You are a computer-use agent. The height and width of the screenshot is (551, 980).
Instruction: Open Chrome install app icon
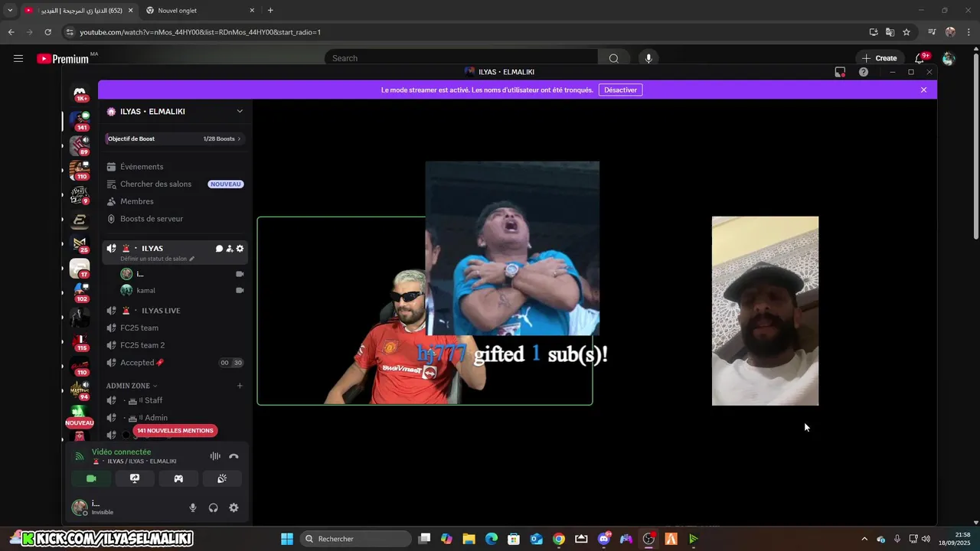coord(874,32)
